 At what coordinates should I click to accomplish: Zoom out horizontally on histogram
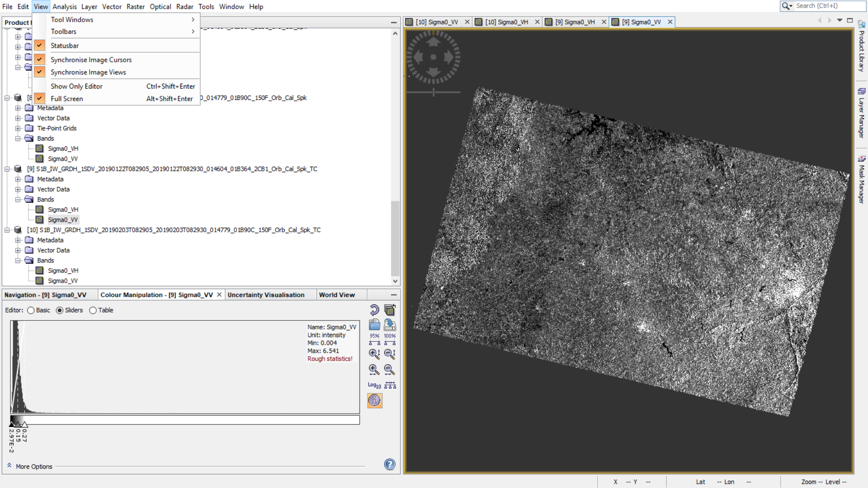click(390, 370)
